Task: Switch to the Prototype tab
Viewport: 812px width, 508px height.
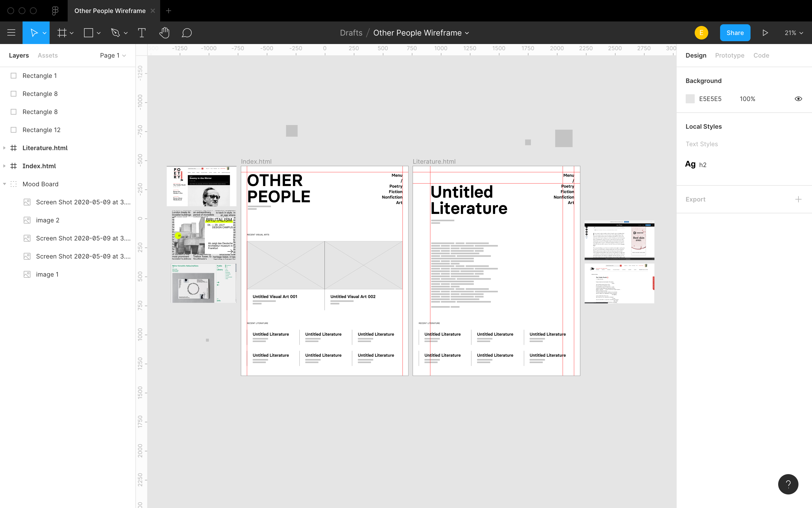Action: (x=729, y=55)
